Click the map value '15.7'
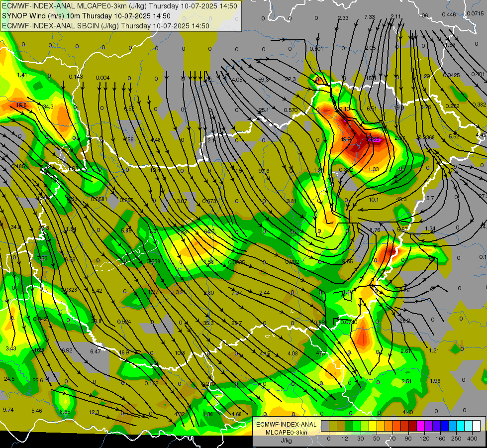This screenshot has height=448, width=487. [429, 198]
